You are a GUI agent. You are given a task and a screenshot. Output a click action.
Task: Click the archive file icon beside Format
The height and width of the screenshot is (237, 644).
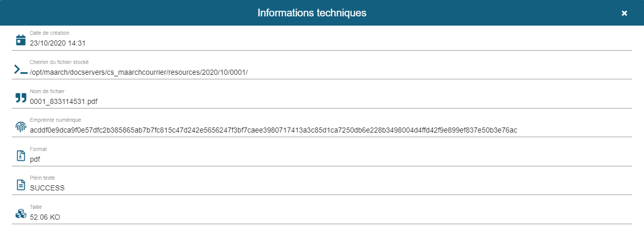[21, 156]
